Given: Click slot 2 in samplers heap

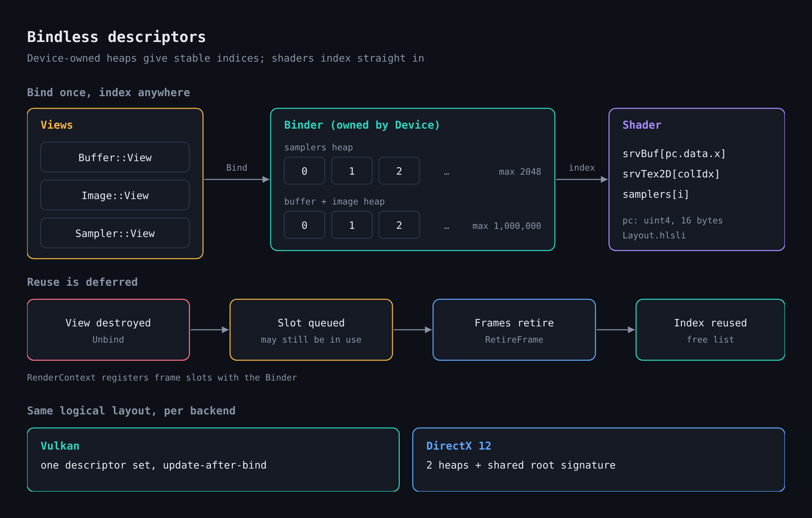Looking at the screenshot, I should pos(399,171).
